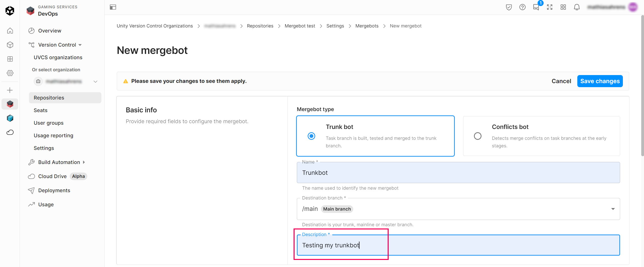Go to Seats in the sidebar
Image resolution: width=644 pixels, height=267 pixels.
point(41,110)
